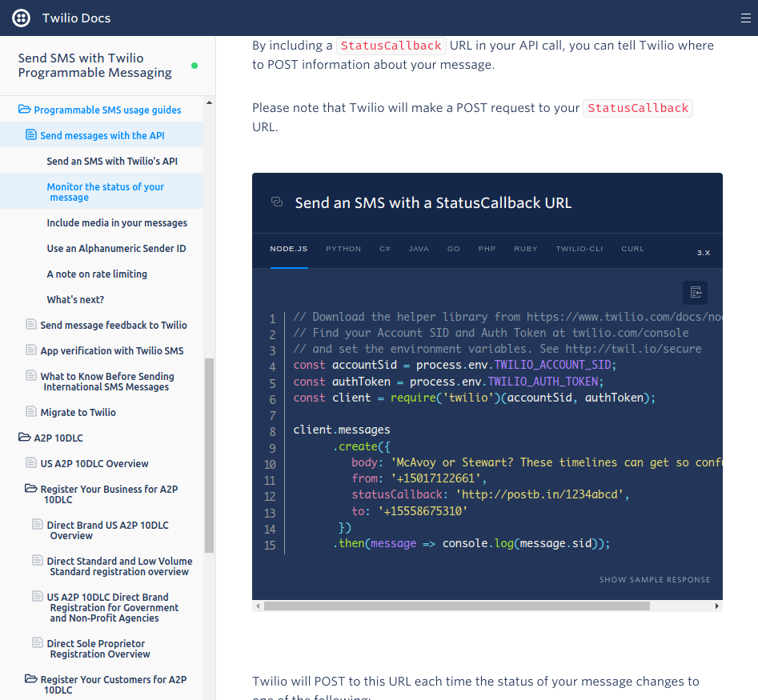This screenshot has width=758, height=700.
Task: Switch to the RUBY code tab
Action: pos(525,249)
